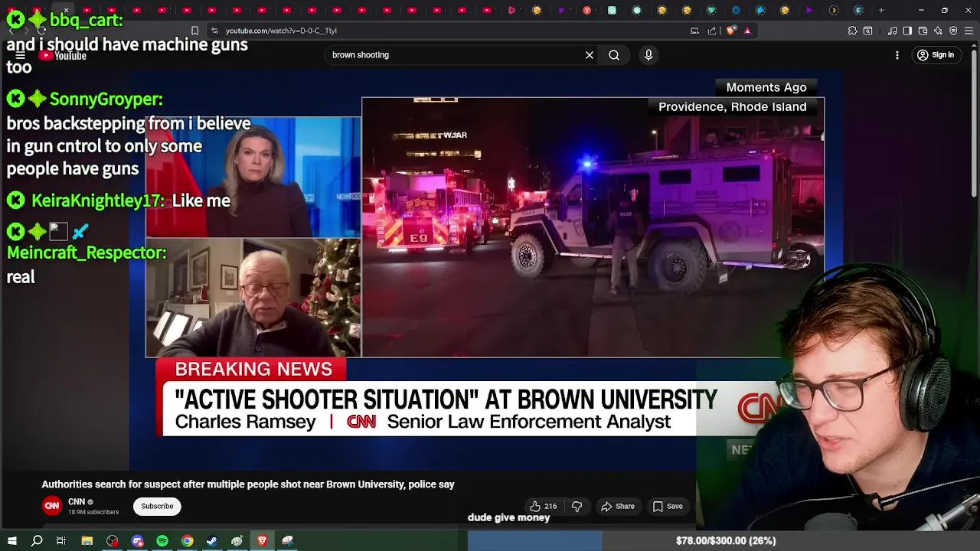
Task: Open a new browser tab with plus
Action: [881, 10]
